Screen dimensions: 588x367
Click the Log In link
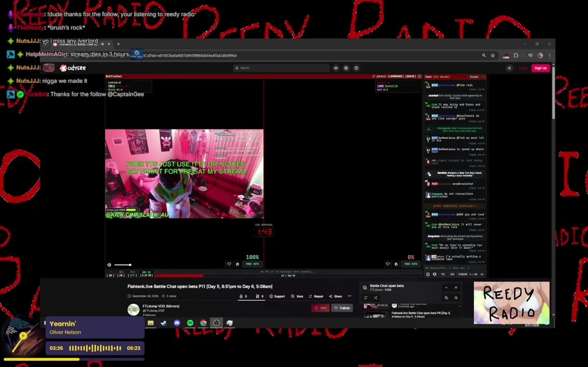(x=523, y=68)
